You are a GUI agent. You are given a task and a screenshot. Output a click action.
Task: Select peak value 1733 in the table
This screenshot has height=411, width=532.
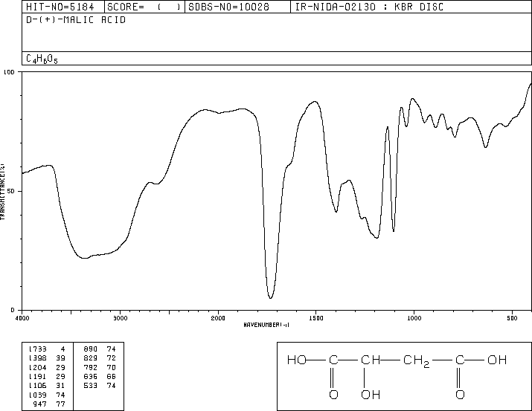[38, 349]
